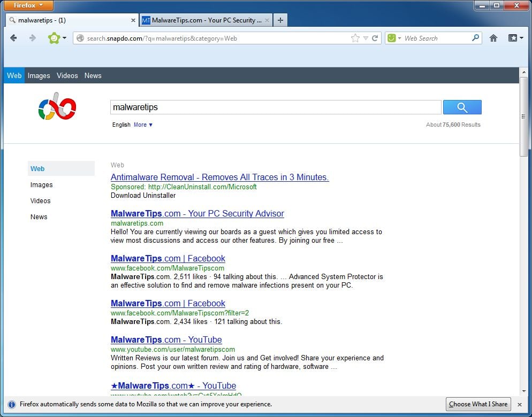Click the page vertical scrollbar thumb
Viewport: 532px width, 417px height.
[523, 116]
